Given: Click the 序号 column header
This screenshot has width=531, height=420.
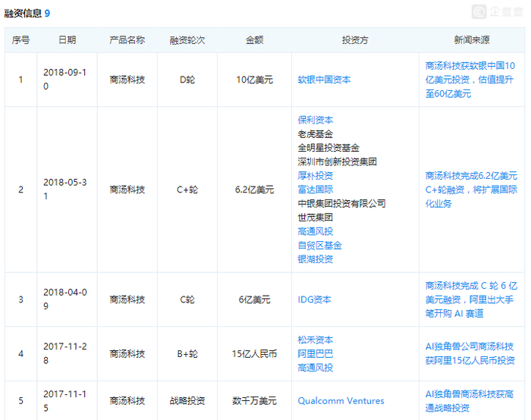Looking at the screenshot, I should point(20,40).
